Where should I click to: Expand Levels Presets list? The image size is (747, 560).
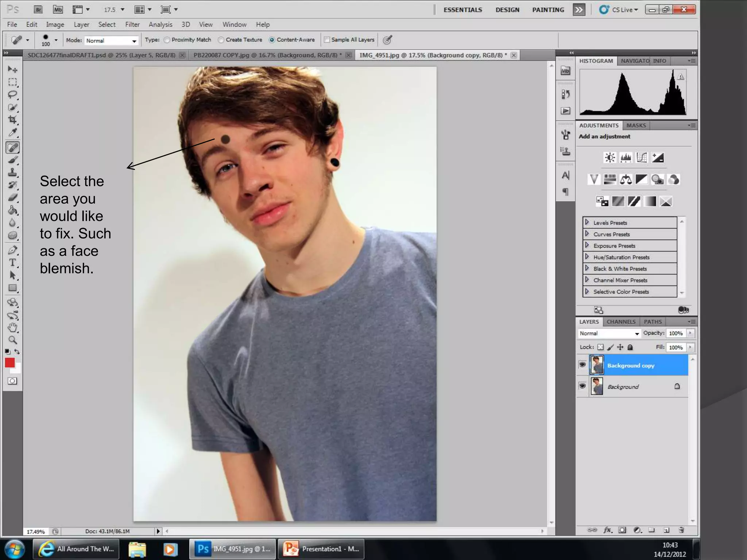click(x=587, y=222)
